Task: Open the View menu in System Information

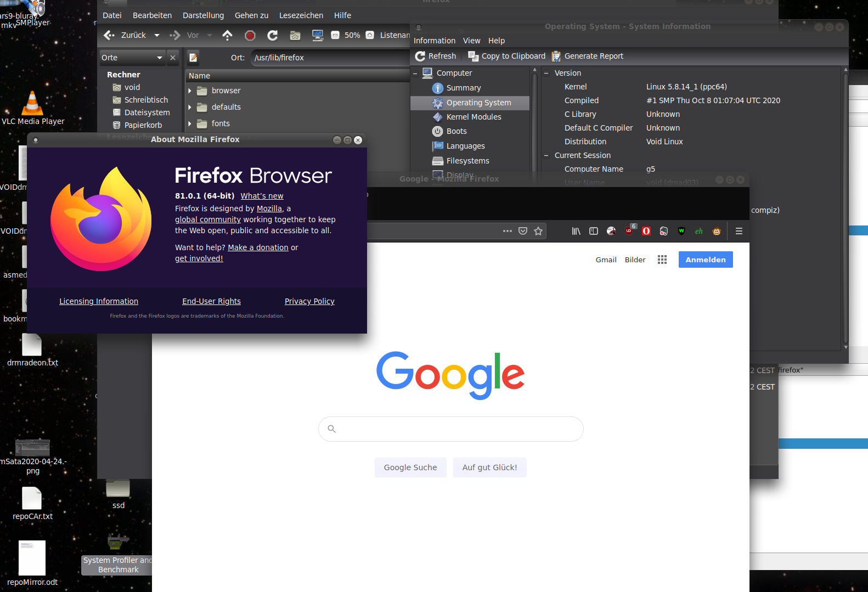Action: 471,41
